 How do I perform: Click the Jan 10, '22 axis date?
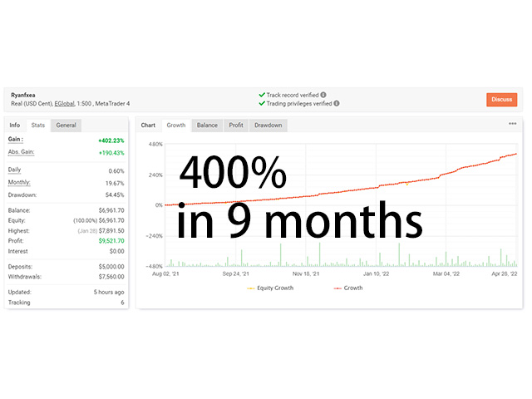click(x=377, y=273)
